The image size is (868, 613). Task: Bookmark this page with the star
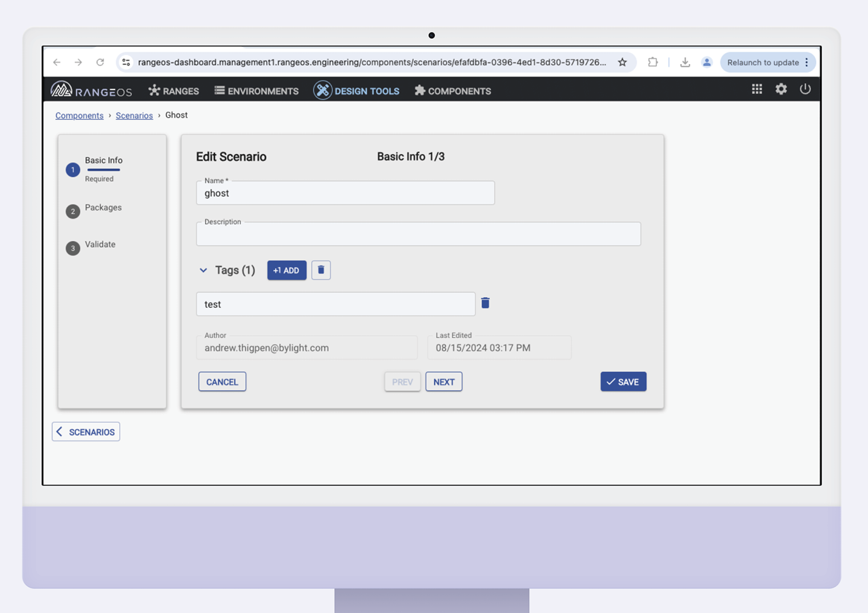[622, 62]
